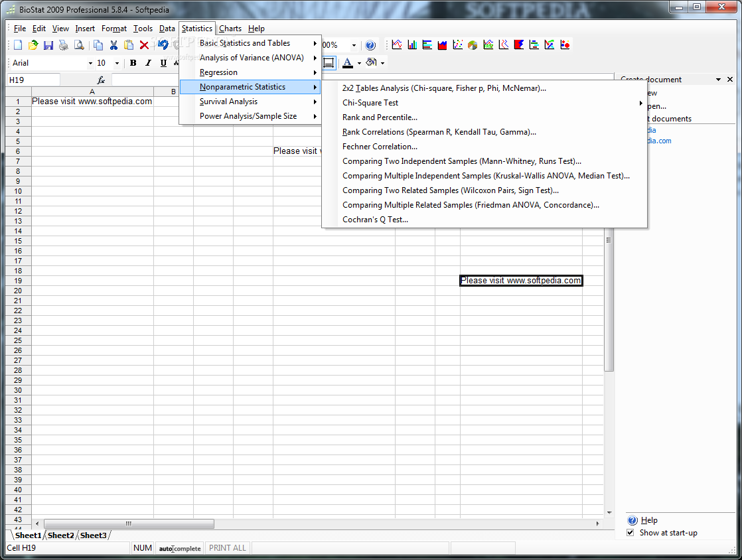Create a new document from toolbar
742x560 pixels.
(18, 45)
